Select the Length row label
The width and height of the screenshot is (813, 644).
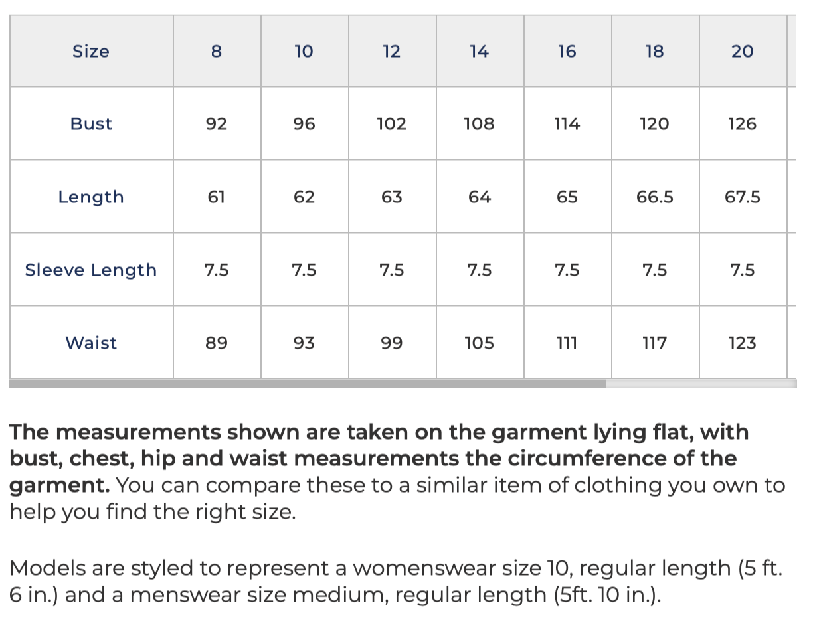pos(92,197)
